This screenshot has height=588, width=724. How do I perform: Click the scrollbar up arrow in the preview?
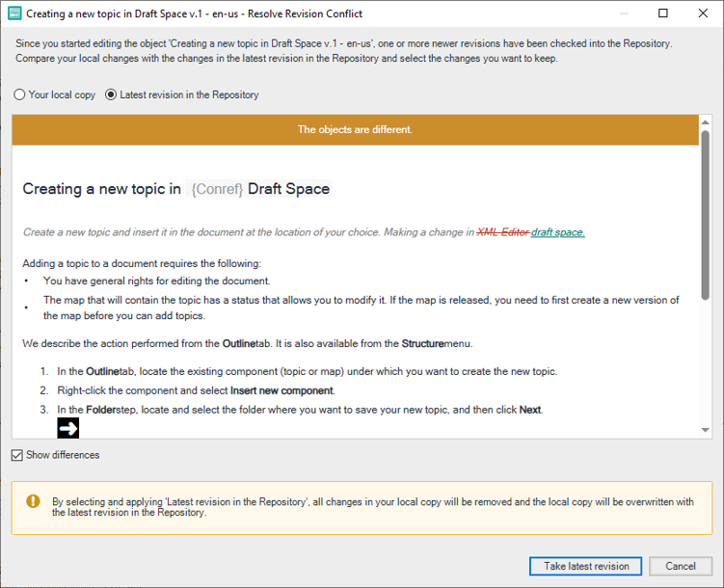(706, 121)
